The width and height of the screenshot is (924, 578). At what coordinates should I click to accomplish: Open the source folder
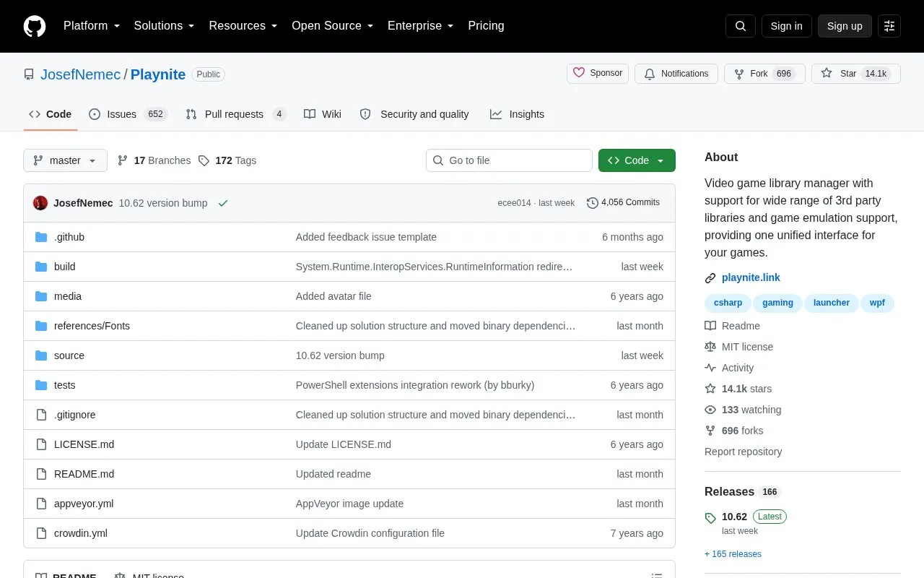tap(69, 355)
